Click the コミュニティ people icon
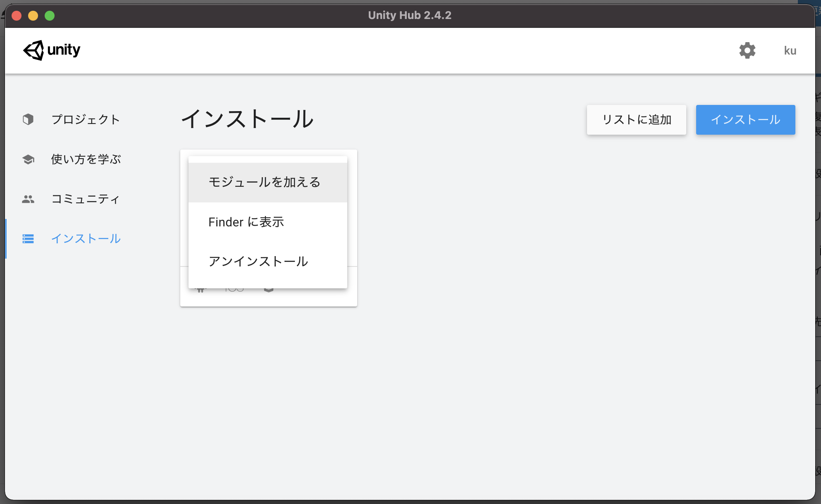The width and height of the screenshot is (821, 504). (28, 199)
